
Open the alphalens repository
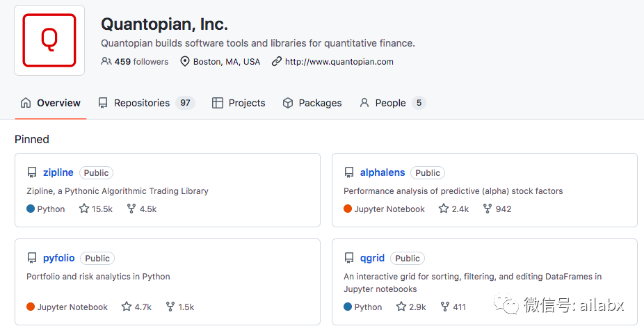pyautogui.click(x=383, y=172)
